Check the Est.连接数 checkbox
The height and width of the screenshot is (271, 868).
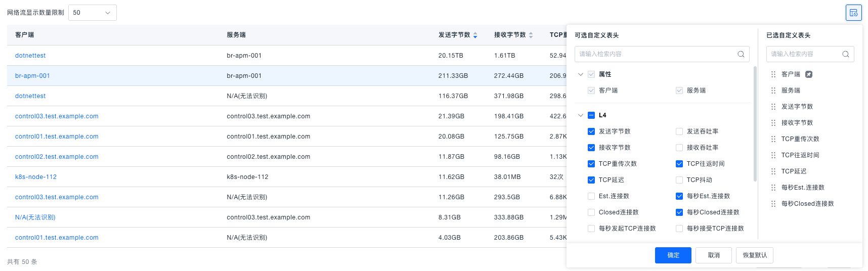click(591, 196)
